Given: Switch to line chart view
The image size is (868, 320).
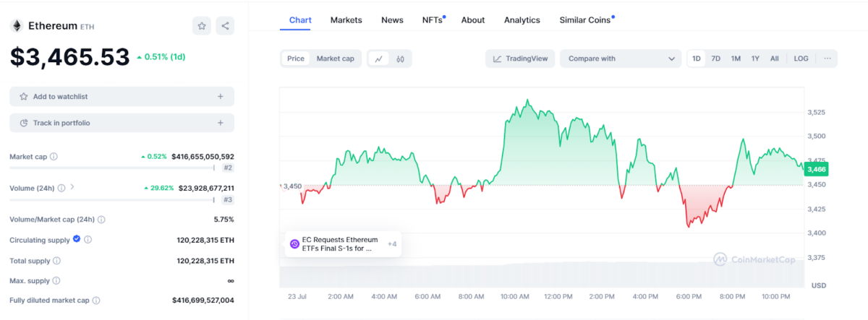Looking at the screenshot, I should (x=379, y=59).
